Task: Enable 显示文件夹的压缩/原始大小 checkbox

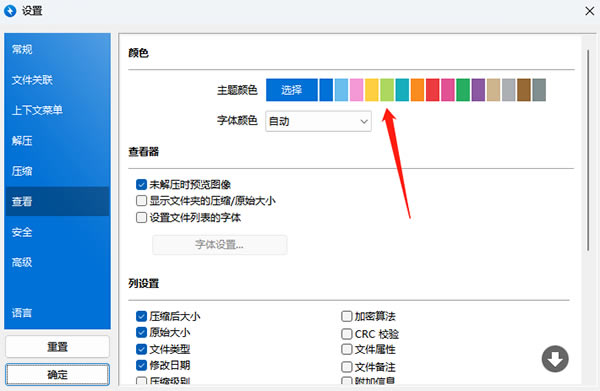Action: (x=141, y=200)
